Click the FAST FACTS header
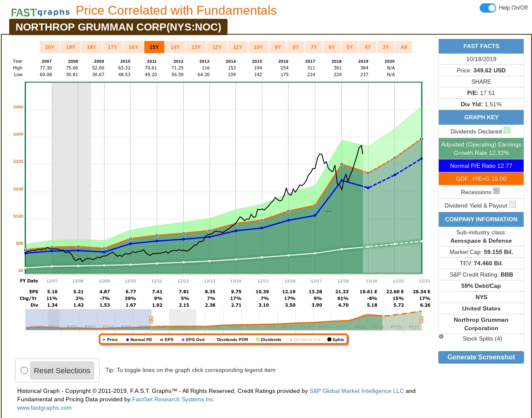Viewport: 532px width, 418px height. point(481,46)
